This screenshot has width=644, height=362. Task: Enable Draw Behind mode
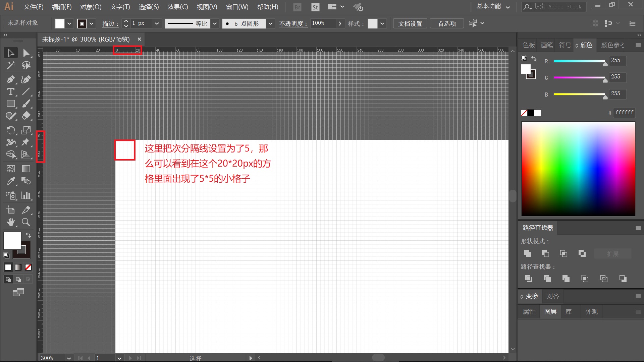[18, 279]
